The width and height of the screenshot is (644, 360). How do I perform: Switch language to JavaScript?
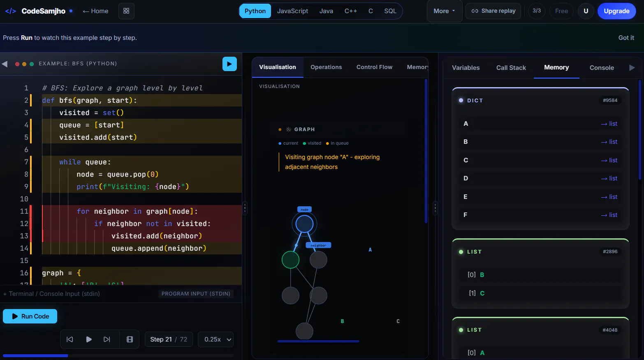(292, 11)
